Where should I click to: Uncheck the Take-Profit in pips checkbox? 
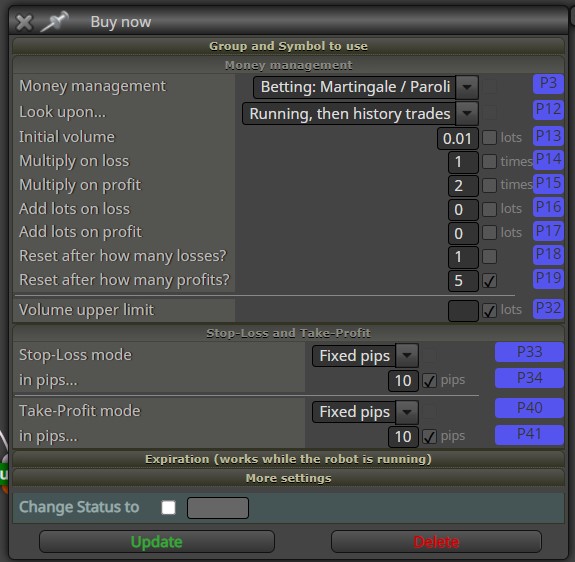tap(429, 437)
